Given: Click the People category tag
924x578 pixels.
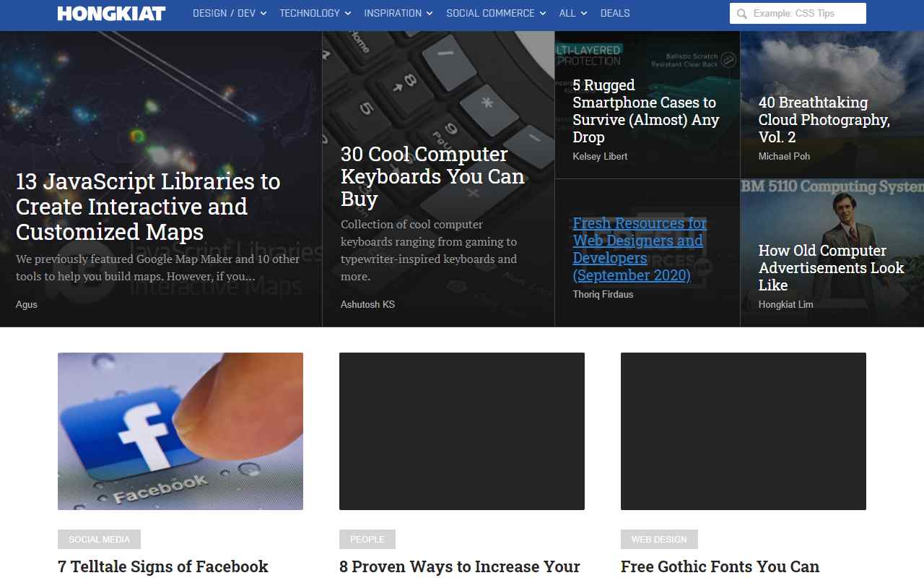Looking at the screenshot, I should coord(367,539).
